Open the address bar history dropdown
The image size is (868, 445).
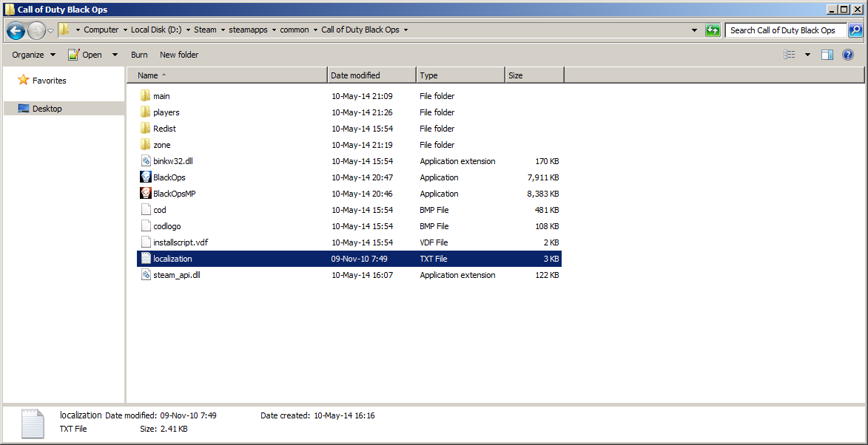tap(695, 30)
